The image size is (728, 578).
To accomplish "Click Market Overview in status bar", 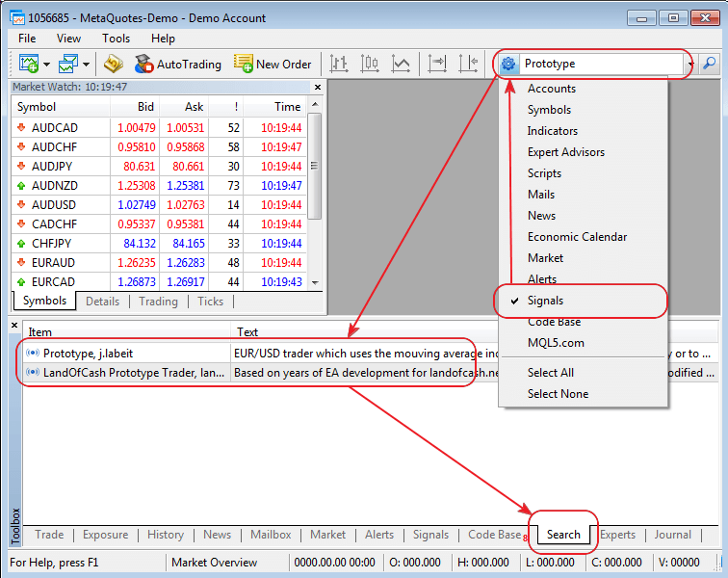I will click(x=214, y=563).
